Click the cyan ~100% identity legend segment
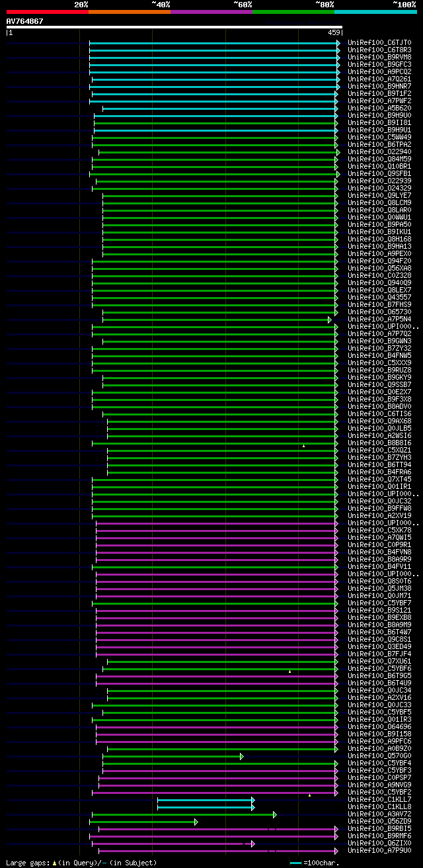The height and width of the screenshot is (868, 423). pyautogui.click(x=375, y=12)
